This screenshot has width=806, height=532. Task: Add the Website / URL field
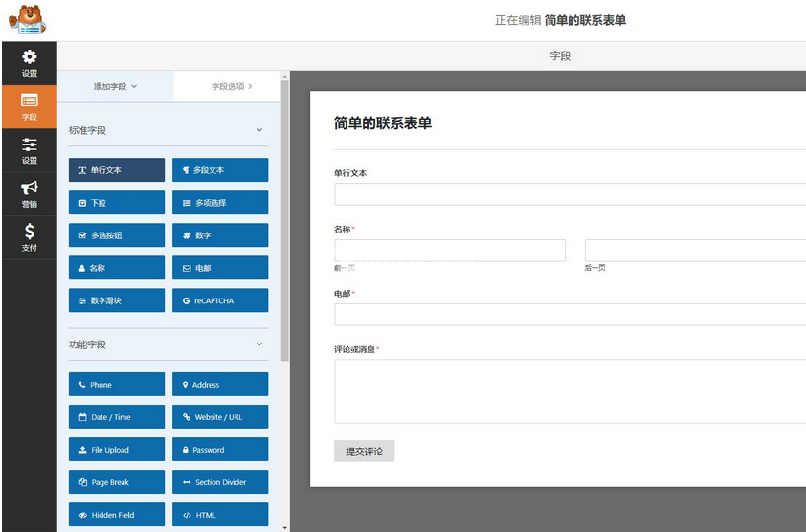(x=220, y=417)
